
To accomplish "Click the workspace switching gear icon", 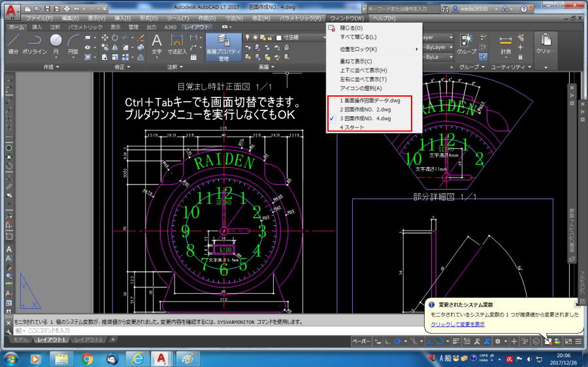I will (498, 341).
